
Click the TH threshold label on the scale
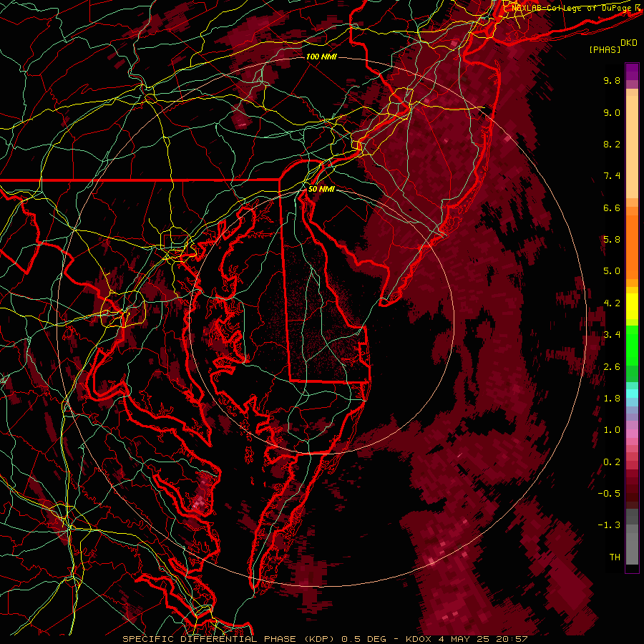(x=615, y=557)
